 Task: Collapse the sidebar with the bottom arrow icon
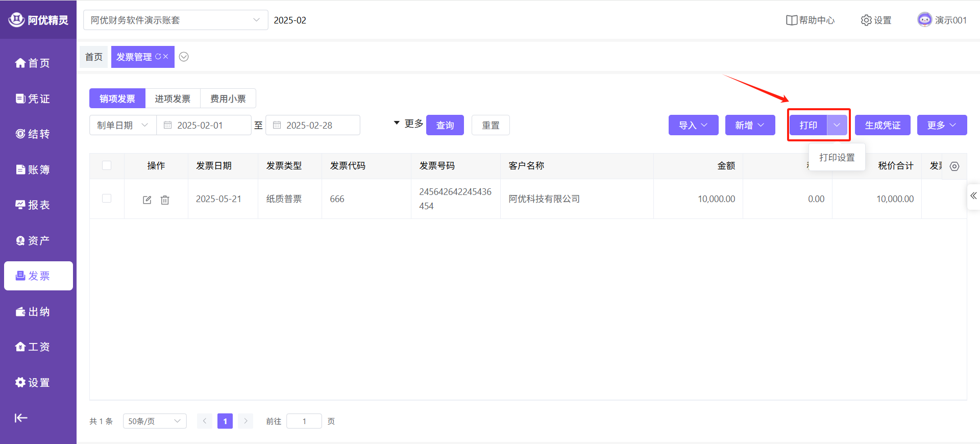point(21,418)
